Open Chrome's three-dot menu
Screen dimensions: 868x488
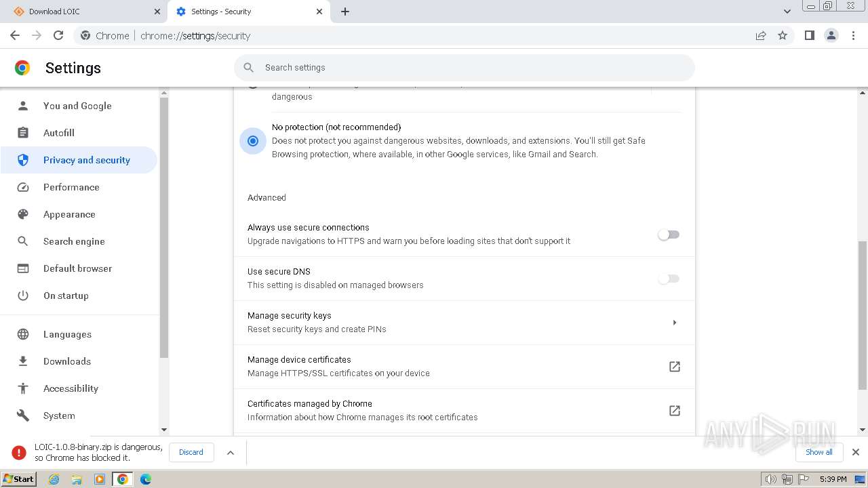coord(853,35)
